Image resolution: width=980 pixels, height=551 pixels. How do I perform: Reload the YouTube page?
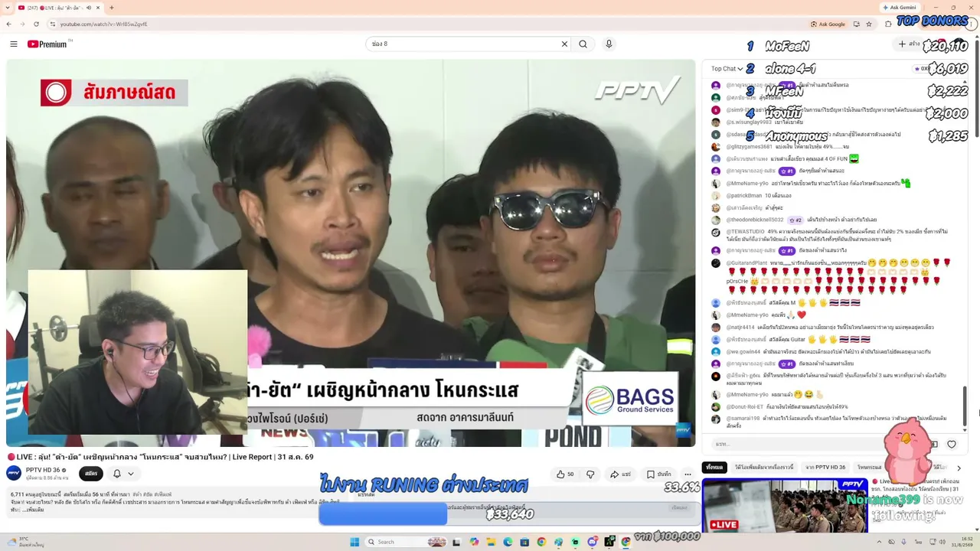click(38, 24)
